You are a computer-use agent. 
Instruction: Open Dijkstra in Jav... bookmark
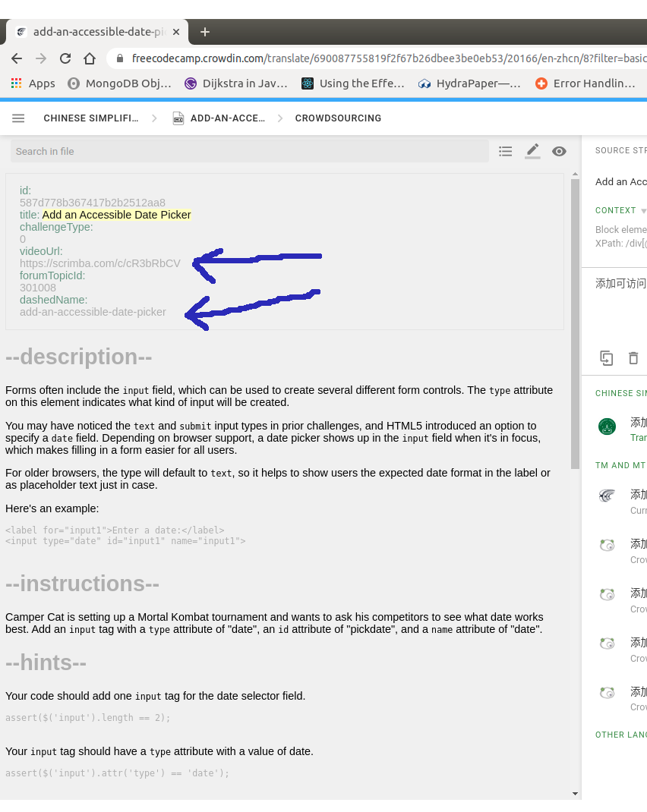click(236, 83)
